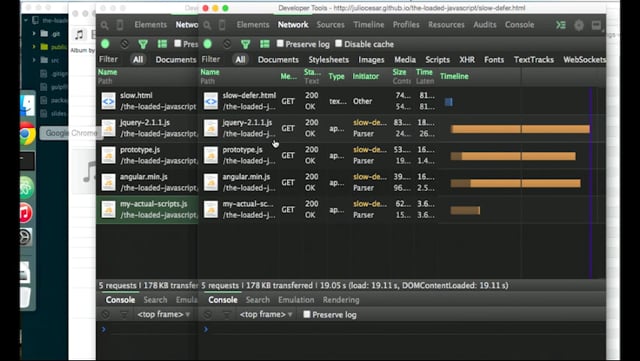
Task: Switch to the Profiles tab
Action: tap(406, 25)
